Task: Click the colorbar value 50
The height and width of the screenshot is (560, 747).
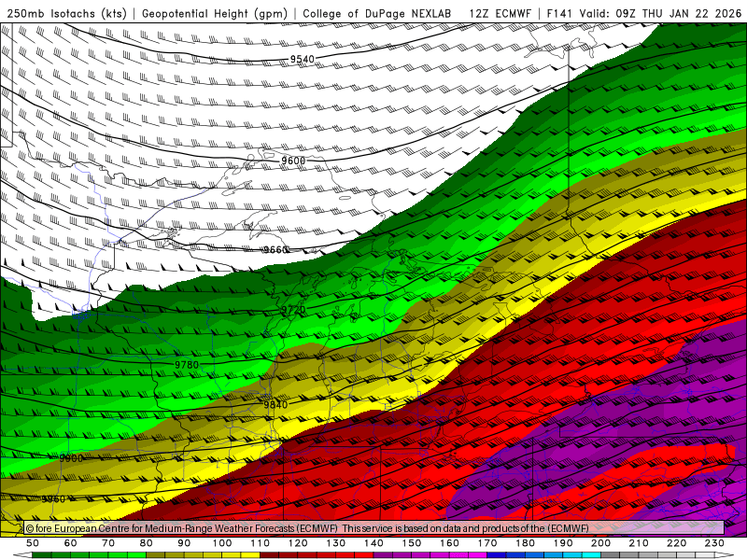Action: pyautogui.click(x=33, y=543)
